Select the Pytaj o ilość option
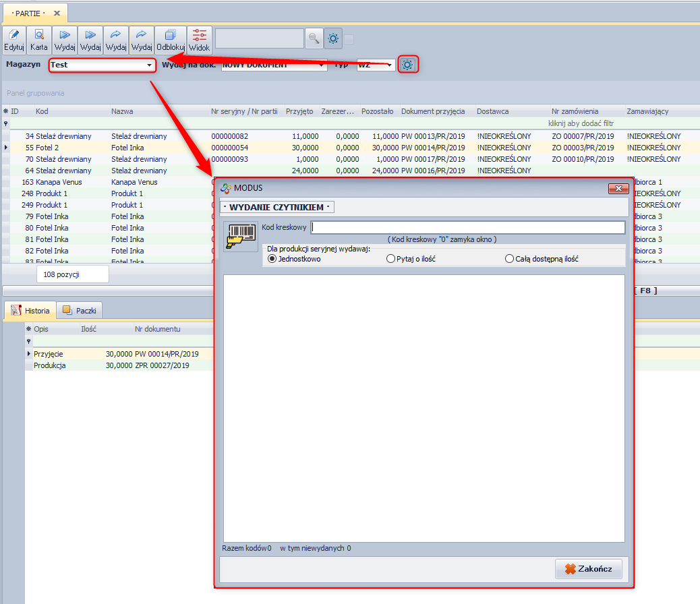Image resolution: width=700 pixels, height=604 pixels. (390, 259)
